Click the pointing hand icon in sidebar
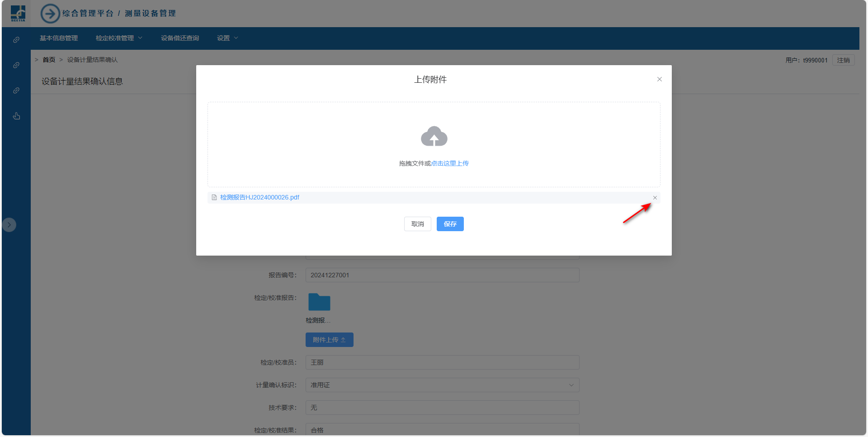The image size is (868, 437). 16,116
